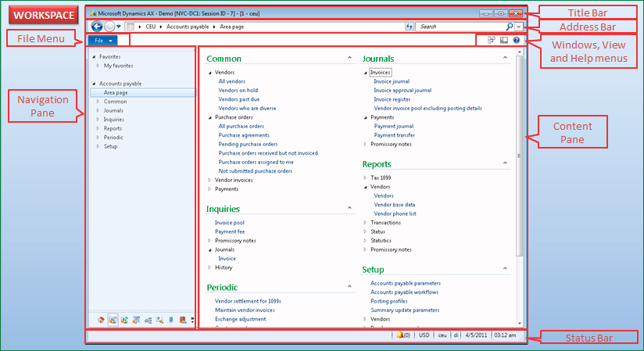Collapse the Periodic section with its chevron
This screenshot has height=351, width=644.
349,286
